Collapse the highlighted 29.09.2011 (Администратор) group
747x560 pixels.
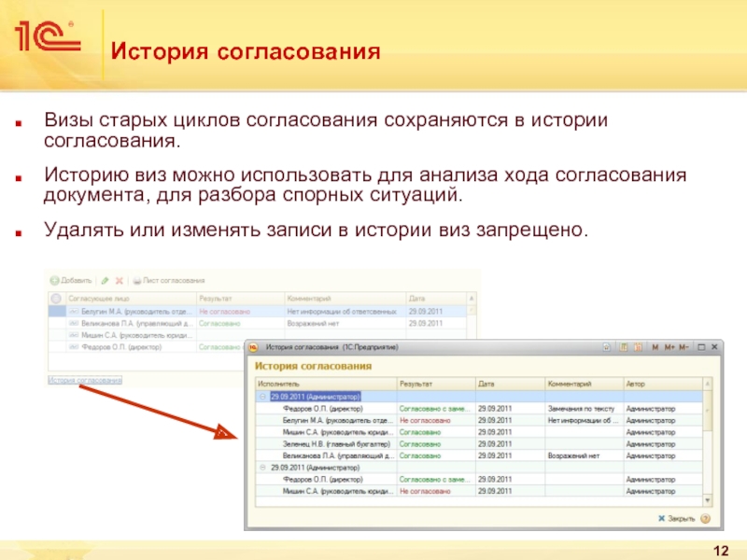click(262, 397)
